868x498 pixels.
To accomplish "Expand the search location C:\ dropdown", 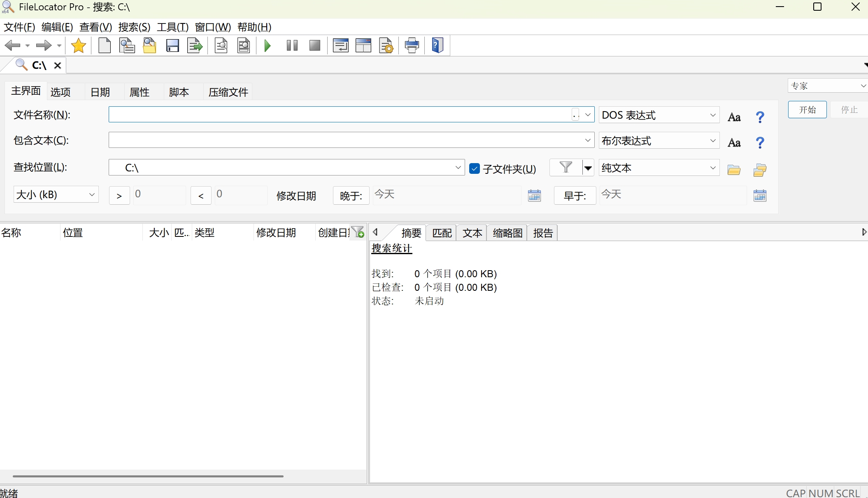I will (458, 167).
